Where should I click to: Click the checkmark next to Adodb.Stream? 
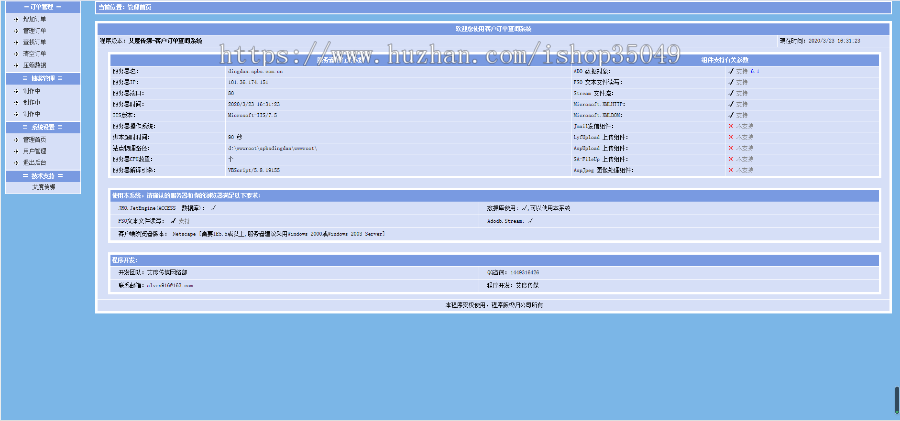coord(531,220)
